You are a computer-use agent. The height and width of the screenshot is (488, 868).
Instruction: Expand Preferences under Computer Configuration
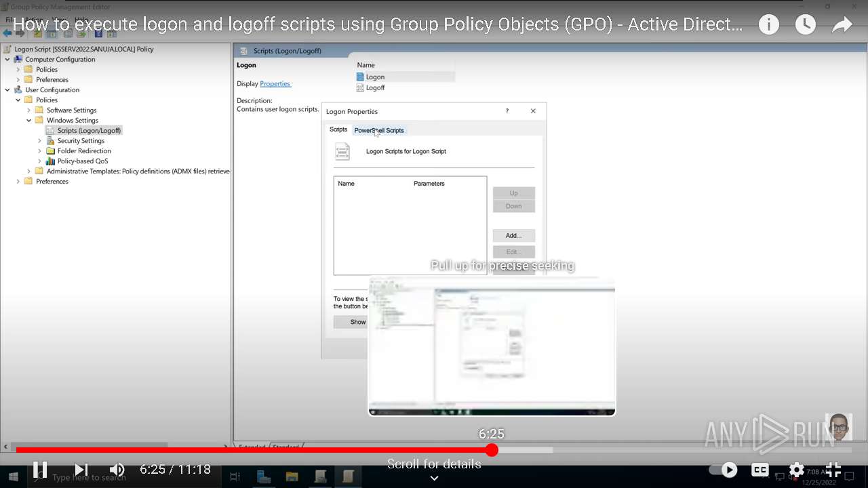point(18,80)
